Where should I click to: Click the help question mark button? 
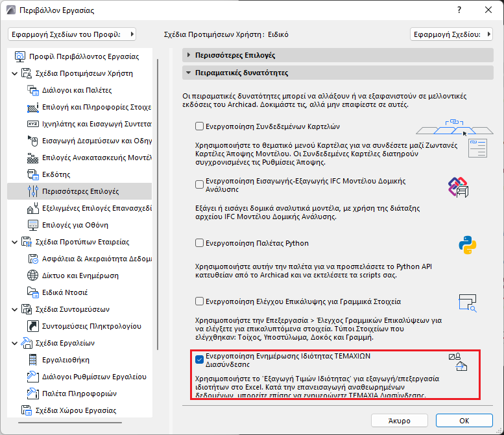[459, 10]
